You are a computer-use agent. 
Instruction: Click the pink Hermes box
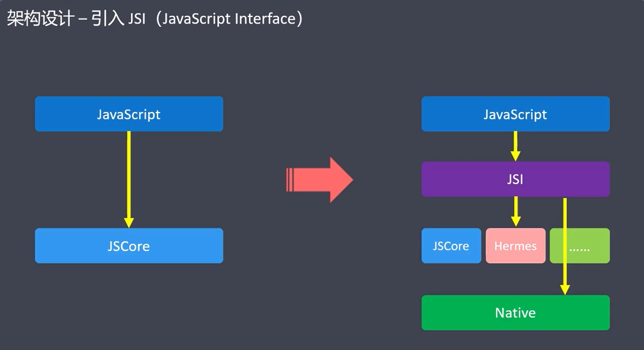click(x=515, y=246)
